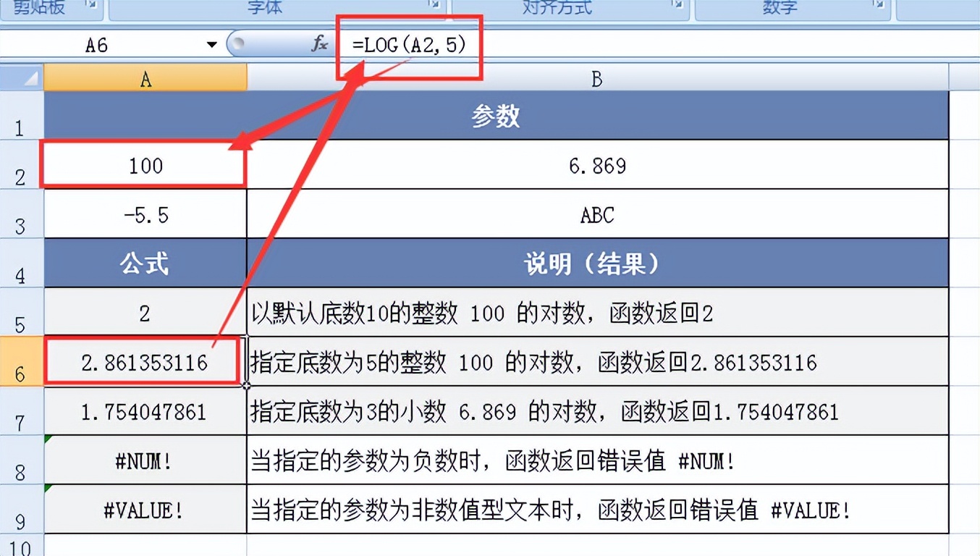Select description cell about 指定底数为3
Image resolution: width=980 pixels, height=556 pixels.
click(x=597, y=411)
